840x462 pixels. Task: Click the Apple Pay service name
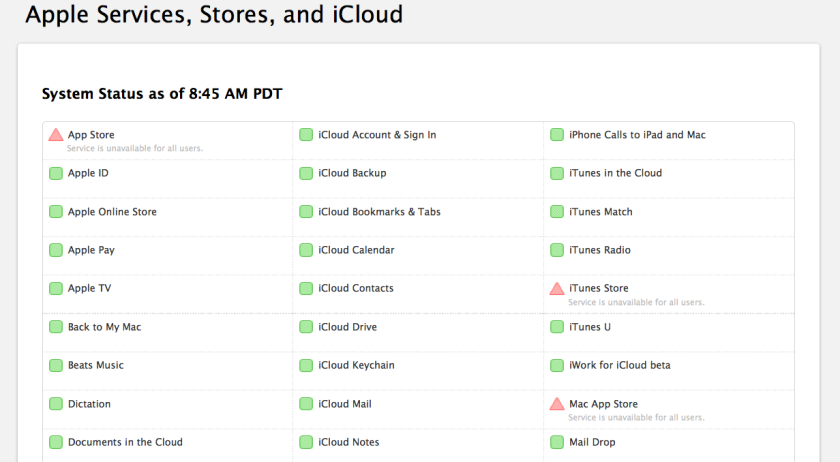click(x=91, y=250)
